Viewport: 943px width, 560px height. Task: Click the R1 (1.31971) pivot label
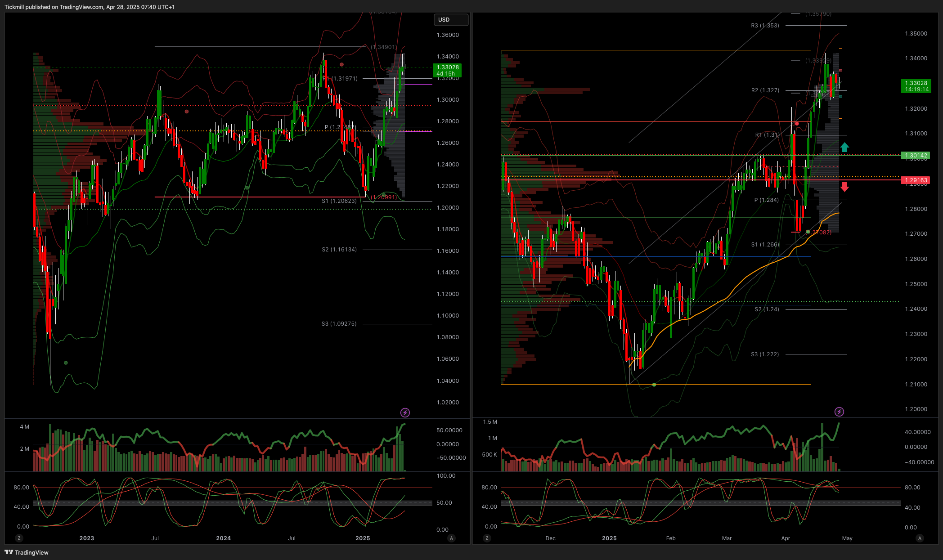(x=340, y=79)
